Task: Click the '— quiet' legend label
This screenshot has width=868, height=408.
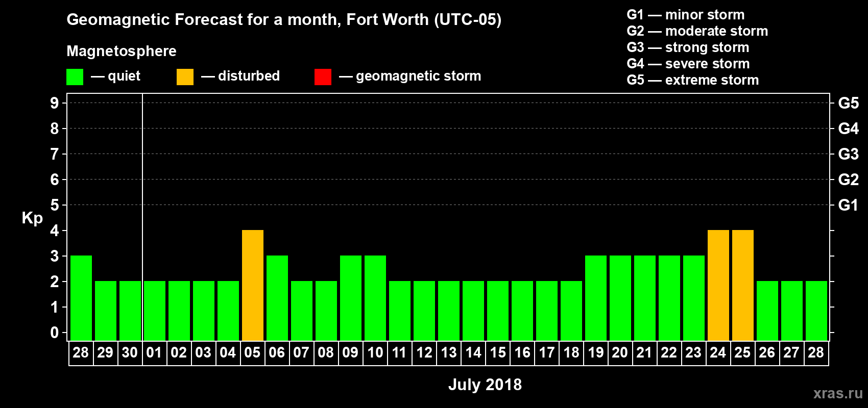Action: (115, 76)
